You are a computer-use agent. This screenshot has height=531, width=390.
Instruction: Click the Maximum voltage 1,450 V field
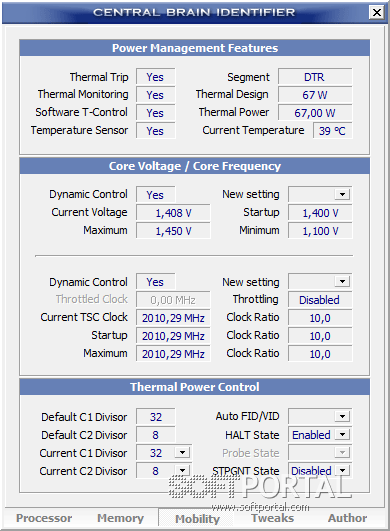[173, 231]
